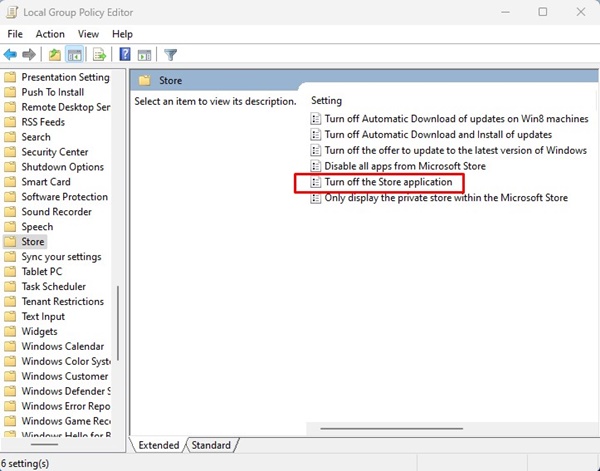
Task: Click folder icon next to Tablet PC
Action: click(x=10, y=272)
